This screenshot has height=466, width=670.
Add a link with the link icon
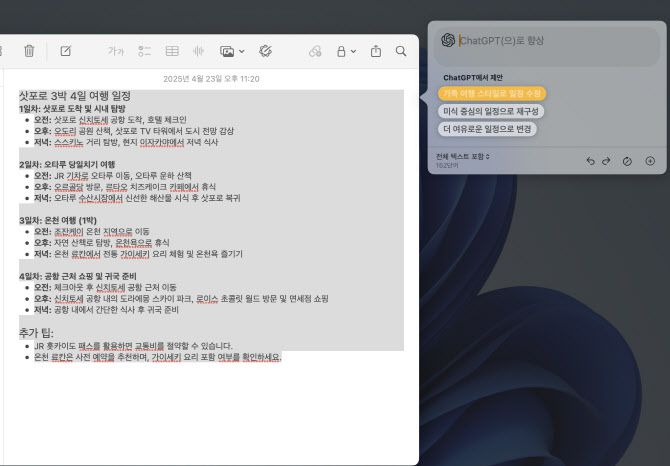315,51
